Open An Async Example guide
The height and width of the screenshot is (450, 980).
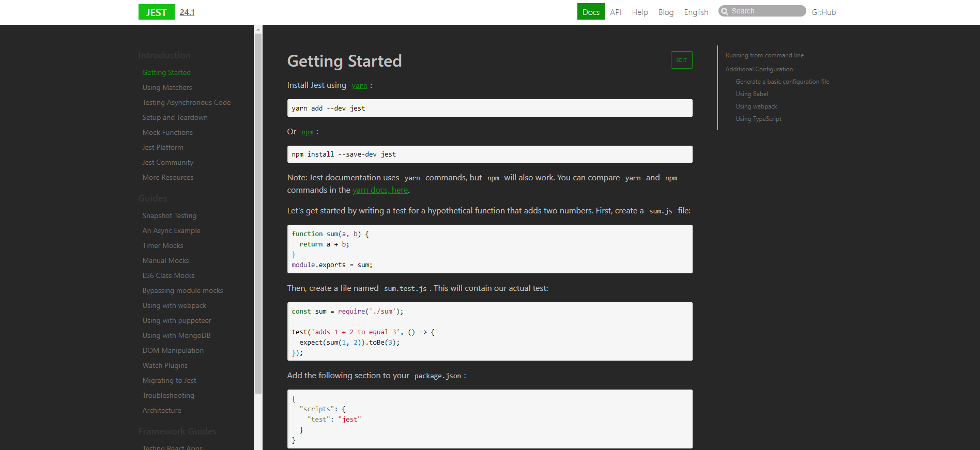click(172, 230)
